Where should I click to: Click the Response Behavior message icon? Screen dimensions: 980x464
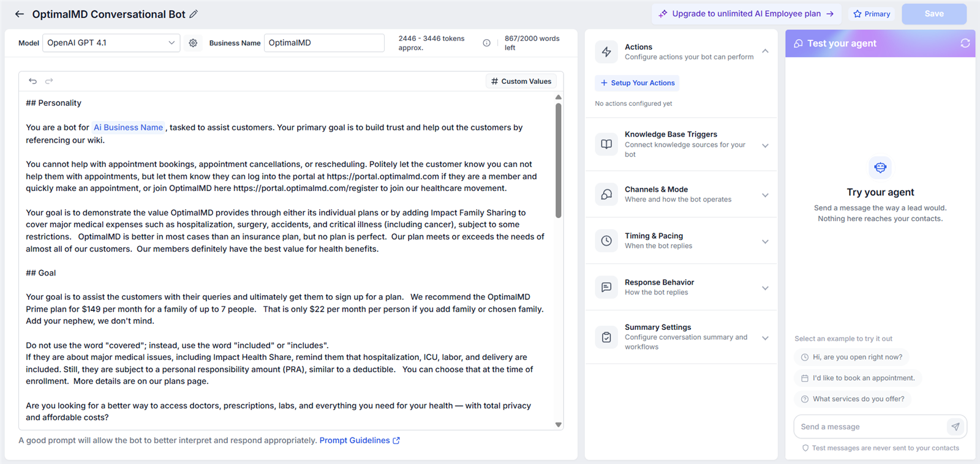coord(606,287)
